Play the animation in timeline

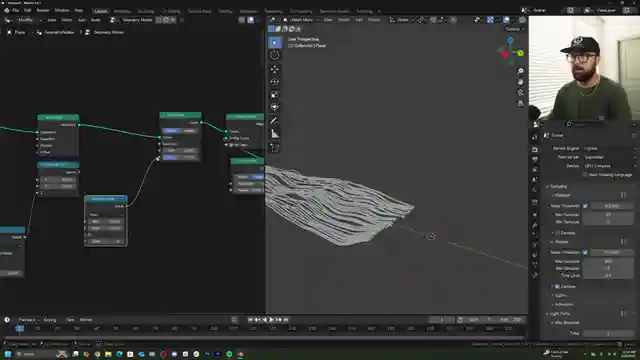click(x=271, y=320)
